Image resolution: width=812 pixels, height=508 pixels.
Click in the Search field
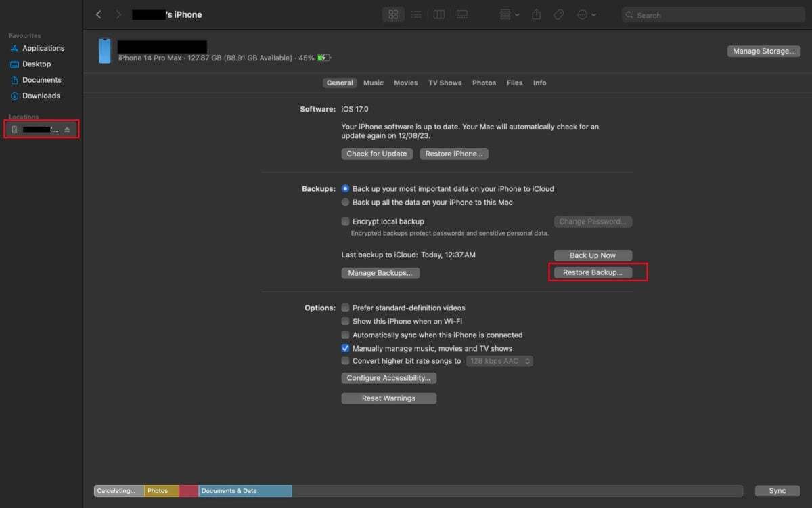pyautogui.click(x=712, y=15)
